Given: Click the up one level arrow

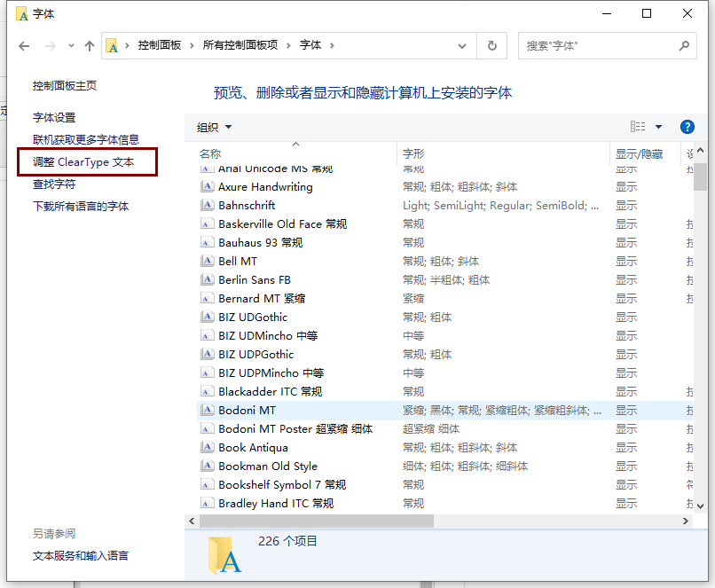Looking at the screenshot, I should 89,46.
